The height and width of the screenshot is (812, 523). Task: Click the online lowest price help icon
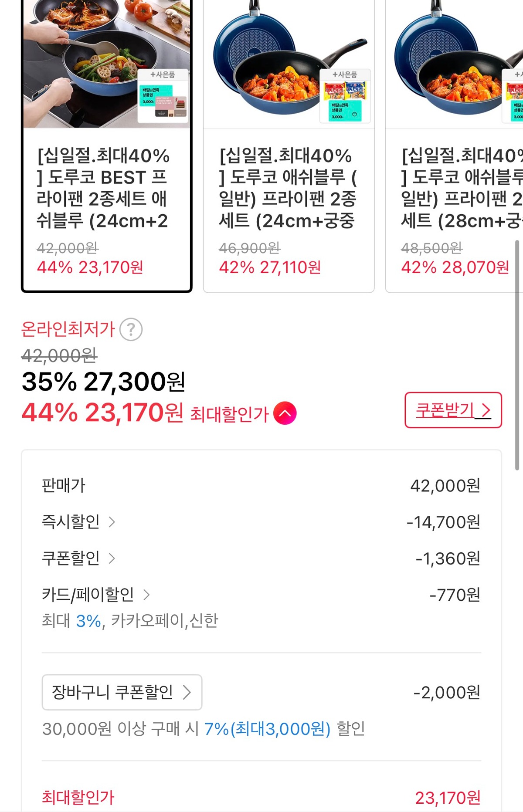(131, 330)
